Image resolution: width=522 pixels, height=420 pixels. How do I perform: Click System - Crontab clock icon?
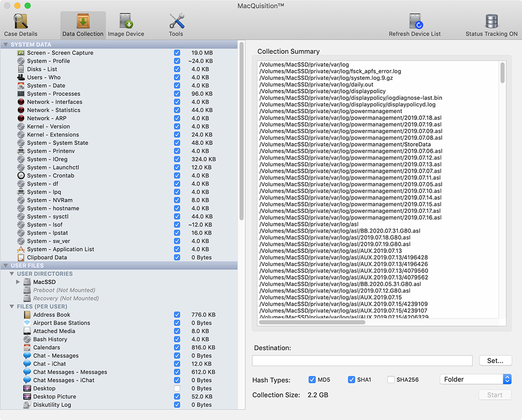21,175
